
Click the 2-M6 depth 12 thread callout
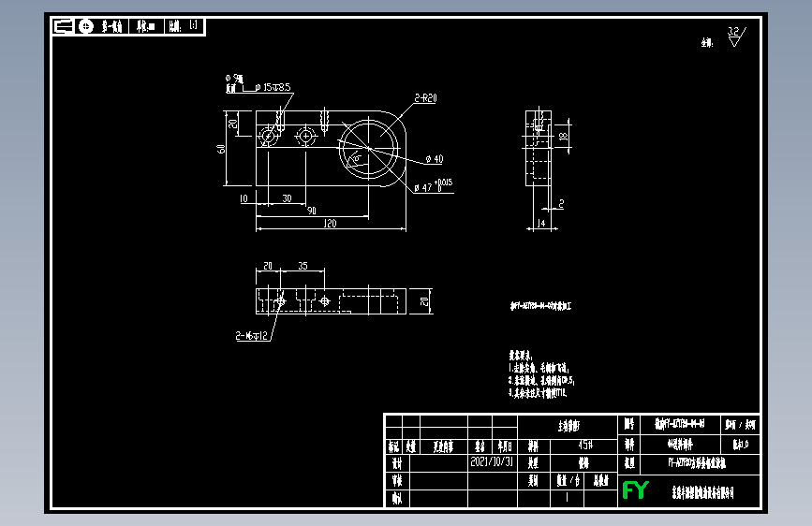coord(252,336)
